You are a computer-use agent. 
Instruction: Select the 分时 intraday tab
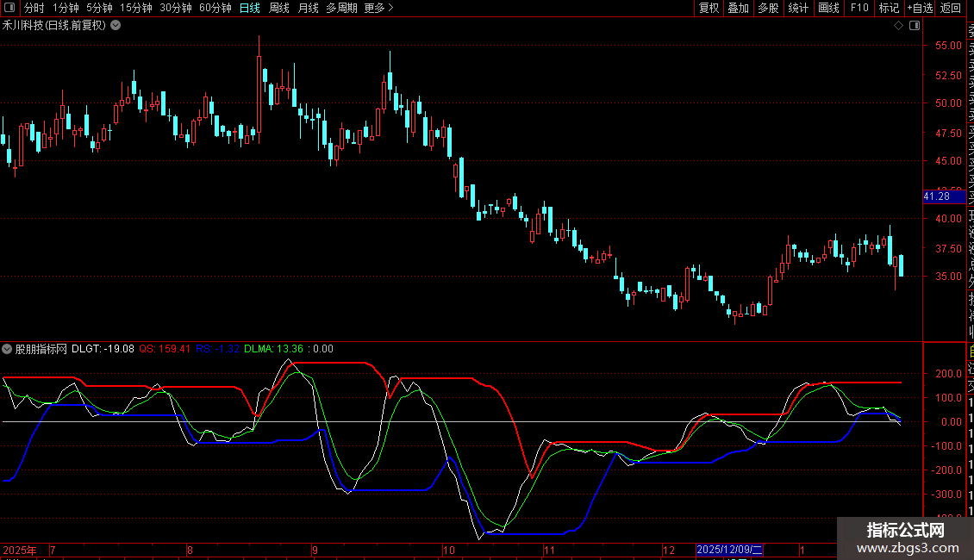tap(34, 8)
